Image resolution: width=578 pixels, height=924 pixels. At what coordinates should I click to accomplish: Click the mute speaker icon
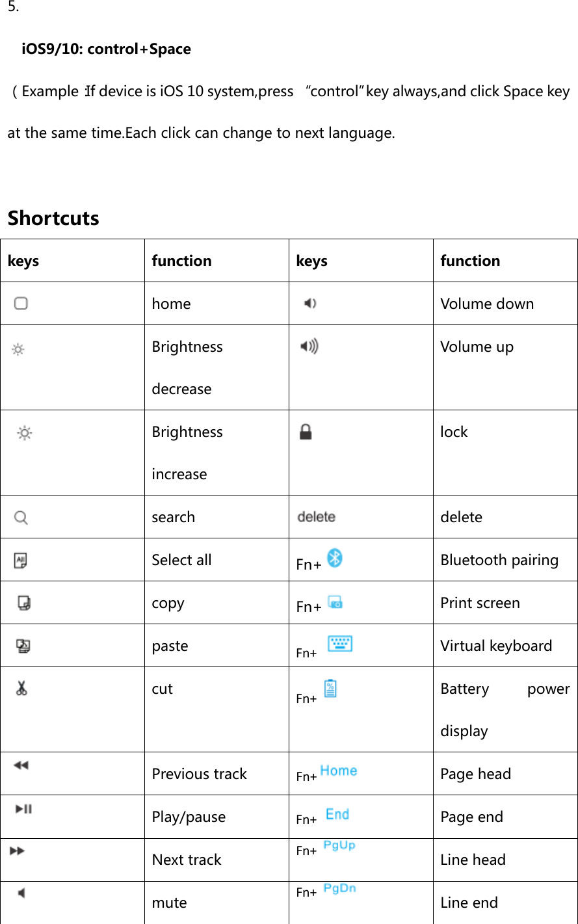point(21,893)
